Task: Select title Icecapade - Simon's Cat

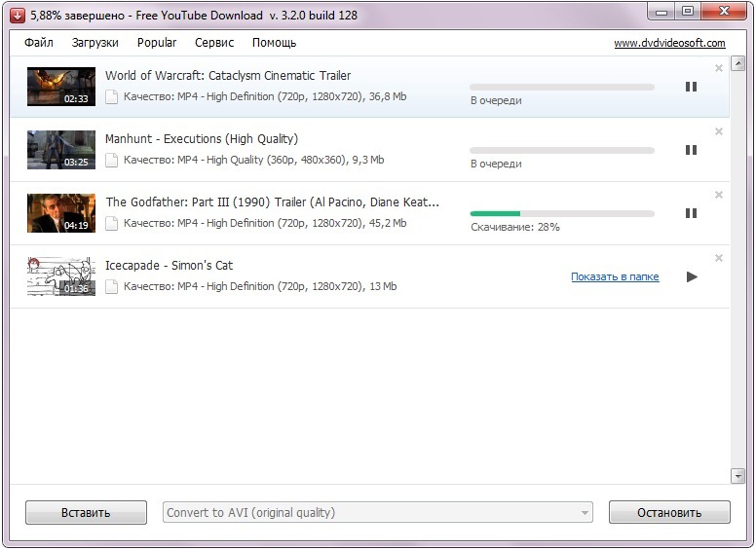Action: click(x=169, y=266)
